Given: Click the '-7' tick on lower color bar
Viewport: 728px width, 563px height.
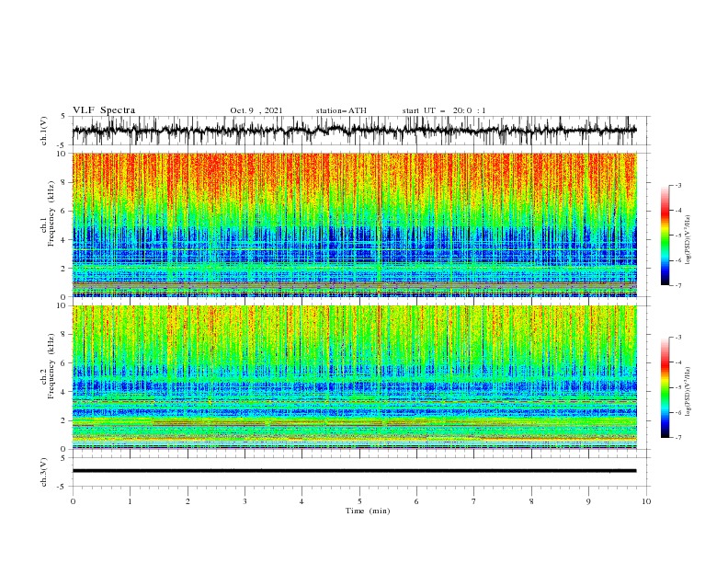Looking at the screenshot, I should (x=677, y=438).
